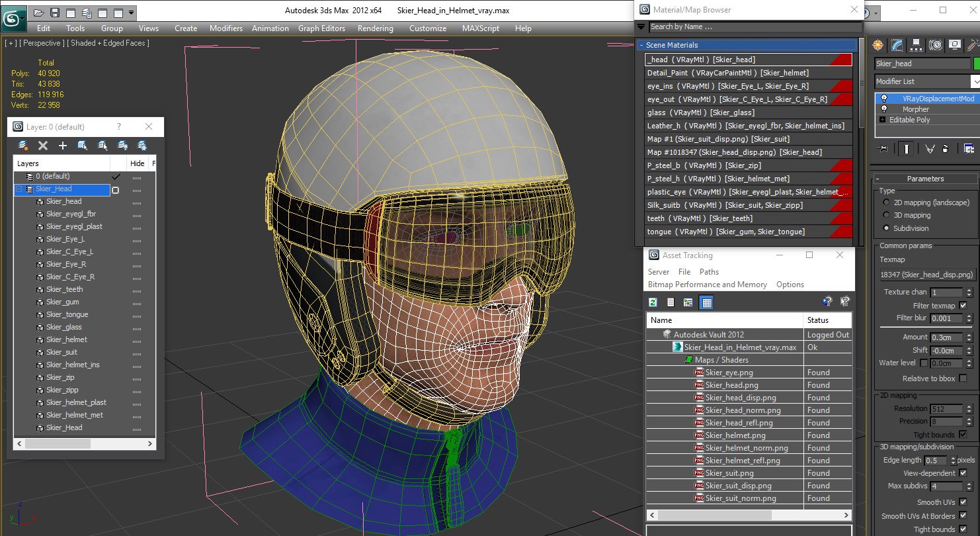Toggle Smooth UVs At Borders checkbox

[x=962, y=516]
